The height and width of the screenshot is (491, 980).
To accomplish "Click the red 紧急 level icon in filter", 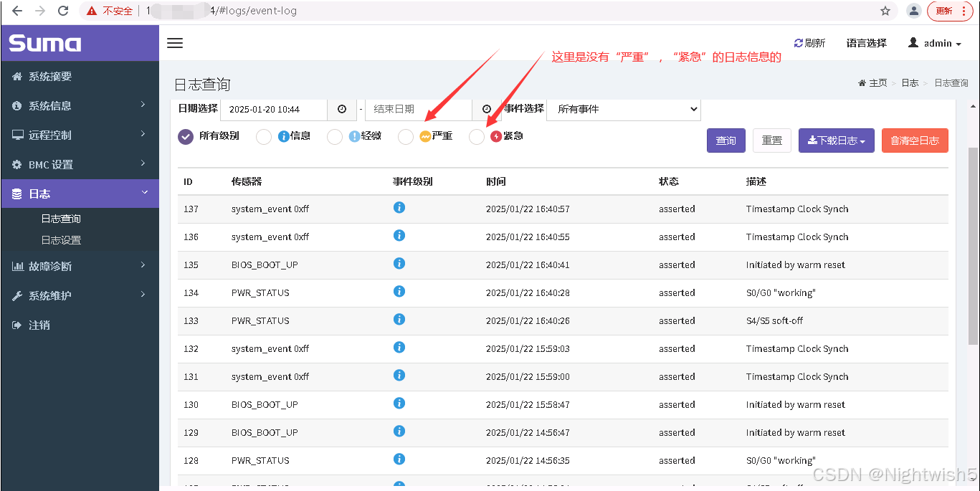I will click(x=496, y=136).
